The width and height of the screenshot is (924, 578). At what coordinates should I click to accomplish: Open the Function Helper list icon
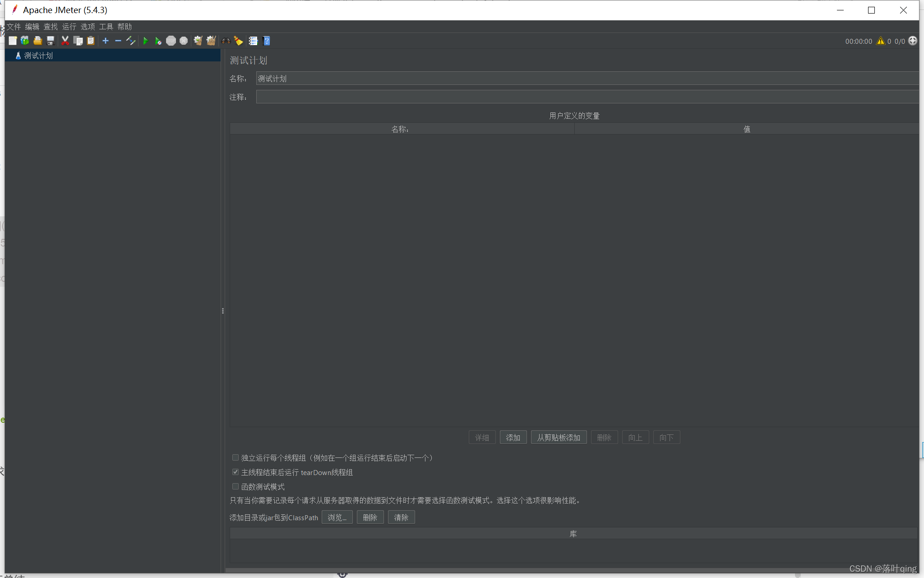pos(253,41)
